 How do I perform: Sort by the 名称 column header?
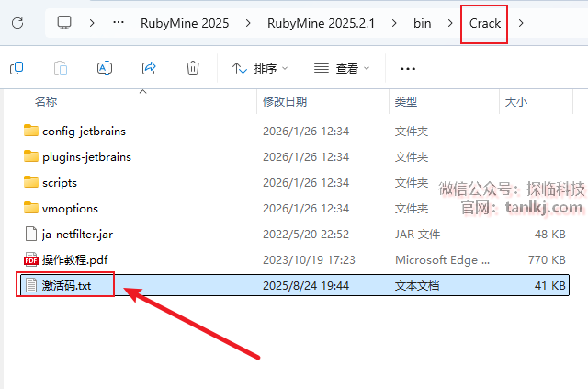46,101
